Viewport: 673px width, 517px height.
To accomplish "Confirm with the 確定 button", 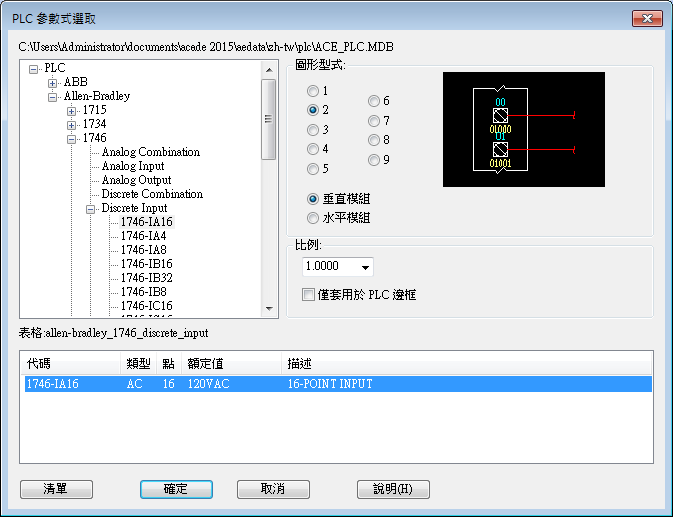I will coord(176,489).
